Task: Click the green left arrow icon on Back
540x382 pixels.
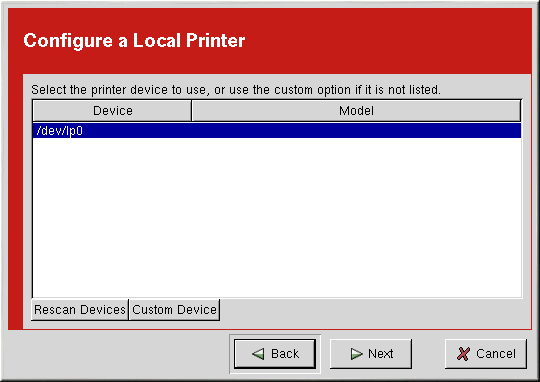Action: point(258,354)
